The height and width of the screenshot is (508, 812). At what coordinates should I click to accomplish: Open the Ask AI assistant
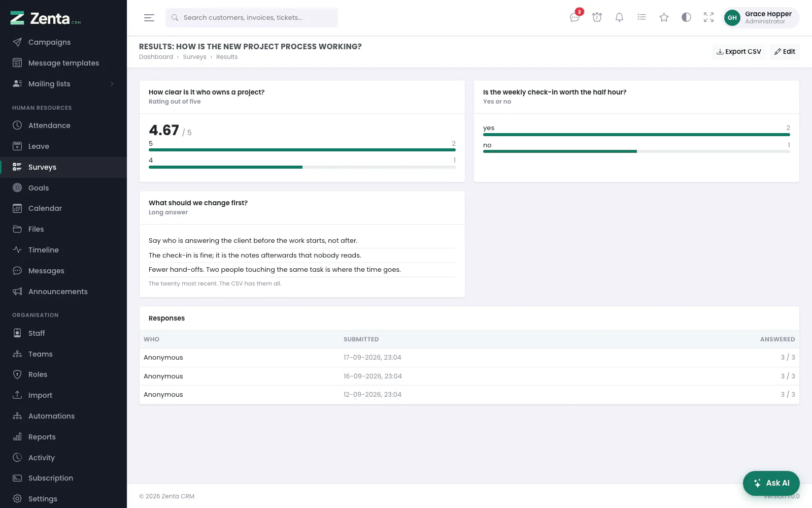click(771, 483)
